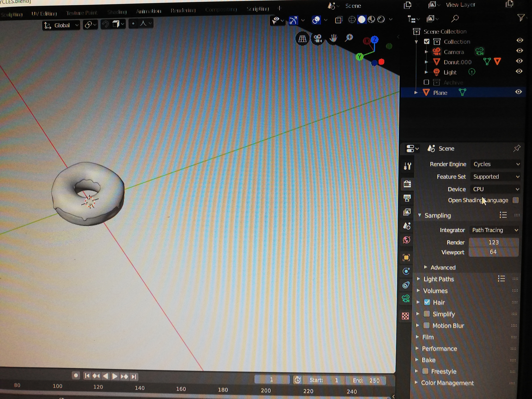The width and height of the screenshot is (532, 399).
Task: Open the View Layer properties tab
Action: [x=407, y=212]
